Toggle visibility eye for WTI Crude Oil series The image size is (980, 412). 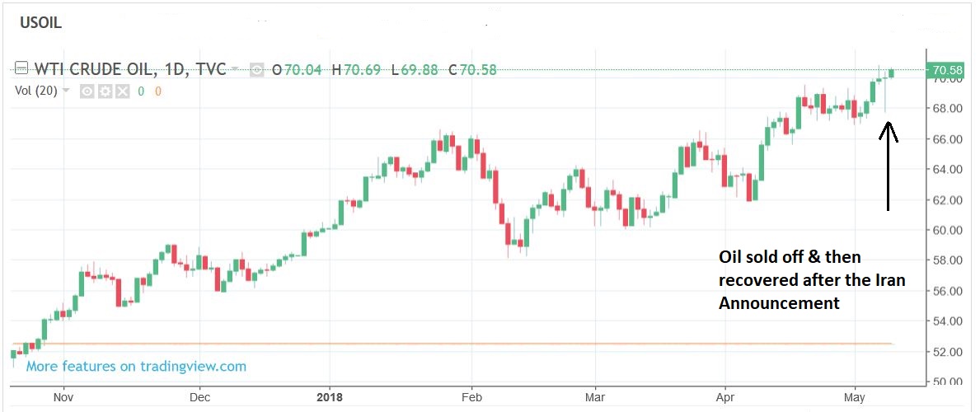click(x=256, y=70)
